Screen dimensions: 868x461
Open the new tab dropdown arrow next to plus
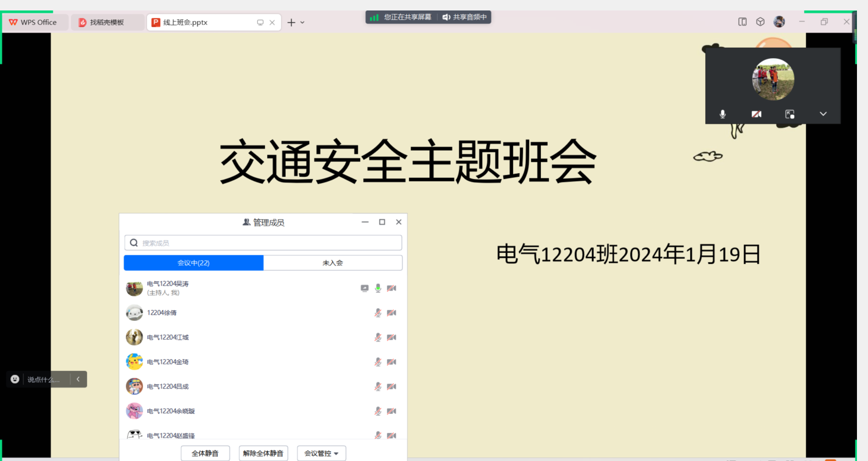(x=302, y=23)
